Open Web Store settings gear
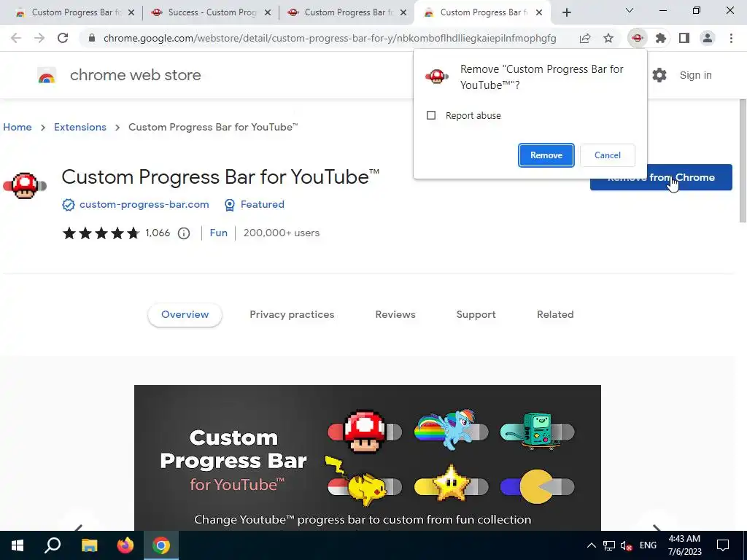Screen dimensions: 747x560 tap(659, 75)
